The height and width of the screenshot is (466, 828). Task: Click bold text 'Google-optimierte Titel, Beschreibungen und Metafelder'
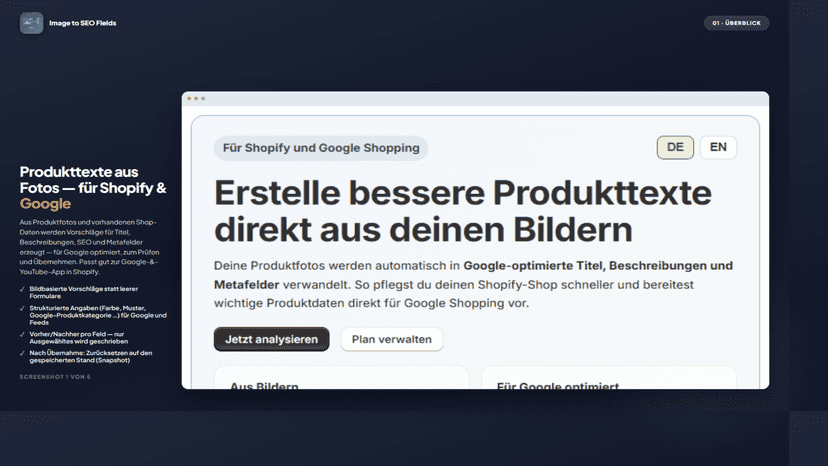[x=473, y=275]
